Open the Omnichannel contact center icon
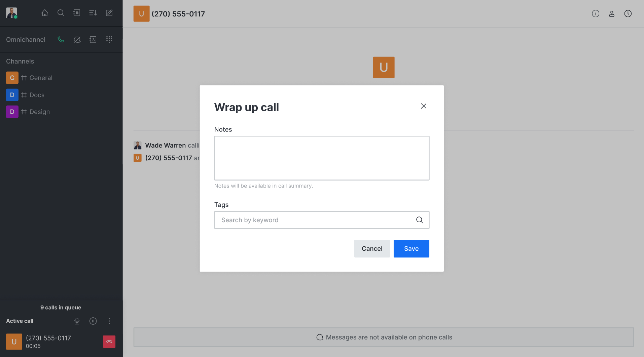 pyautogui.click(x=93, y=40)
